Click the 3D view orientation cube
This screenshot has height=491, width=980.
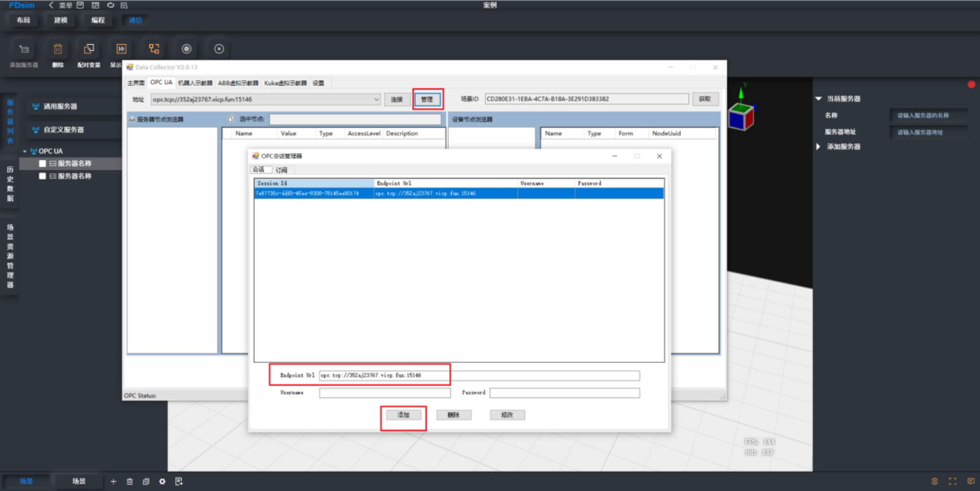pyautogui.click(x=741, y=116)
